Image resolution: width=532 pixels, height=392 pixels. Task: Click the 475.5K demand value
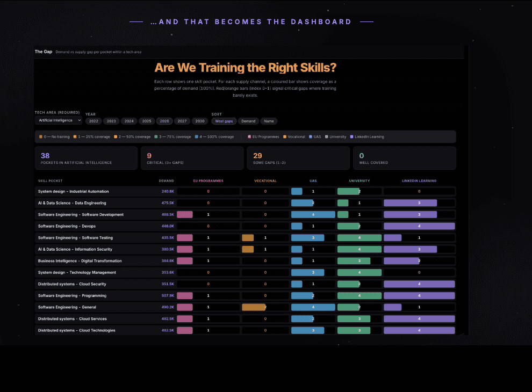pos(168,203)
